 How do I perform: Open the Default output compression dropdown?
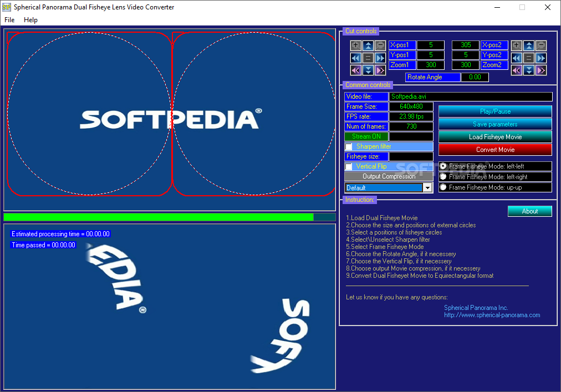(x=427, y=187)
